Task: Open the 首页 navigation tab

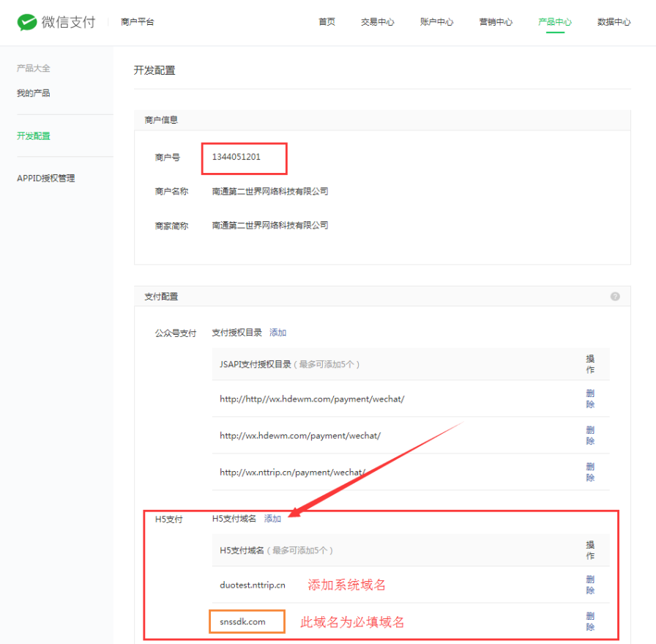Action: tap(327, 22)
